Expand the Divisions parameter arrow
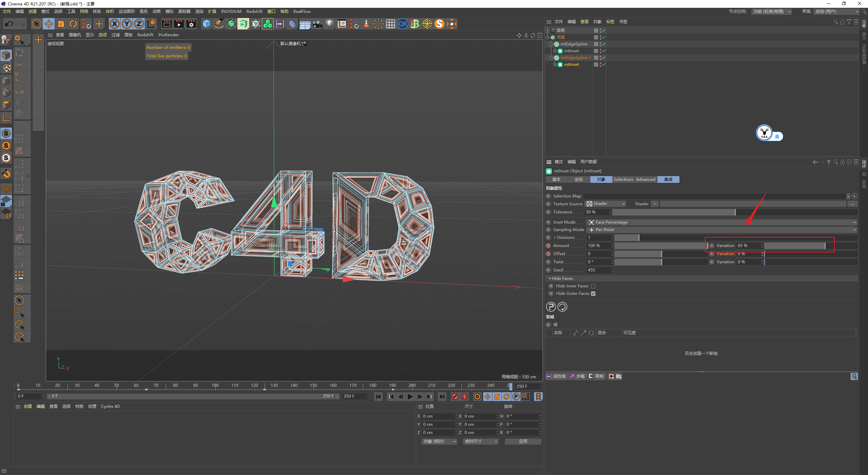Image resolution: width=868 pixels, height=475 pixels. [x=555, y=237]
